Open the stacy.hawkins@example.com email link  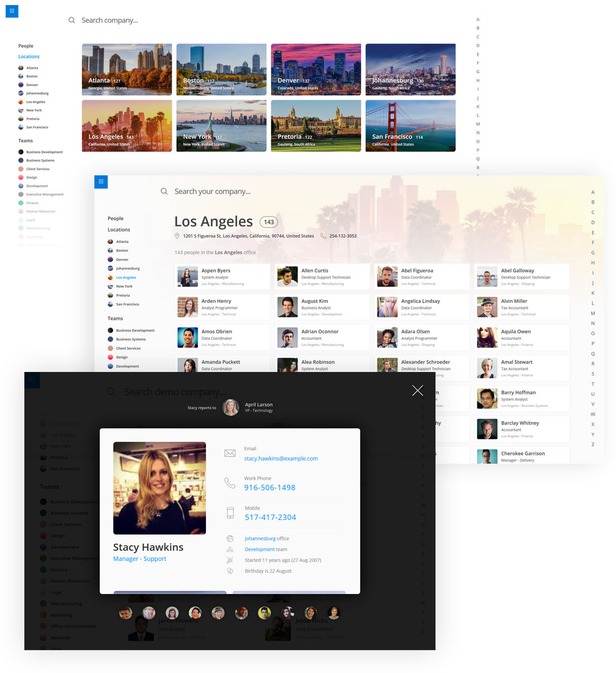pos(280,458)
